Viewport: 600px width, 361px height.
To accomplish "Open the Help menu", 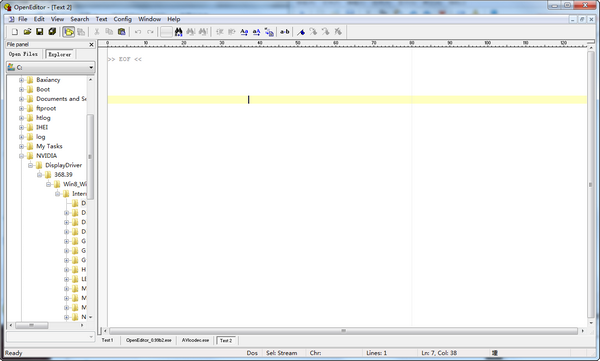I will coord(173,19).
